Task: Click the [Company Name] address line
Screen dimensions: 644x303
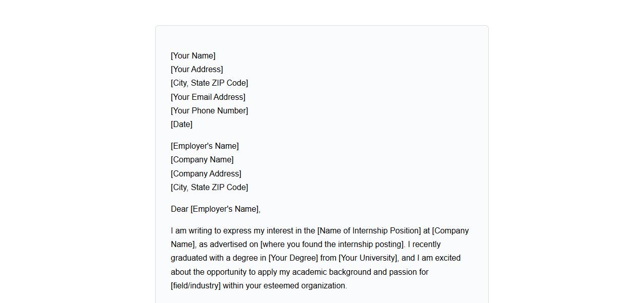Action: (202, 160)
